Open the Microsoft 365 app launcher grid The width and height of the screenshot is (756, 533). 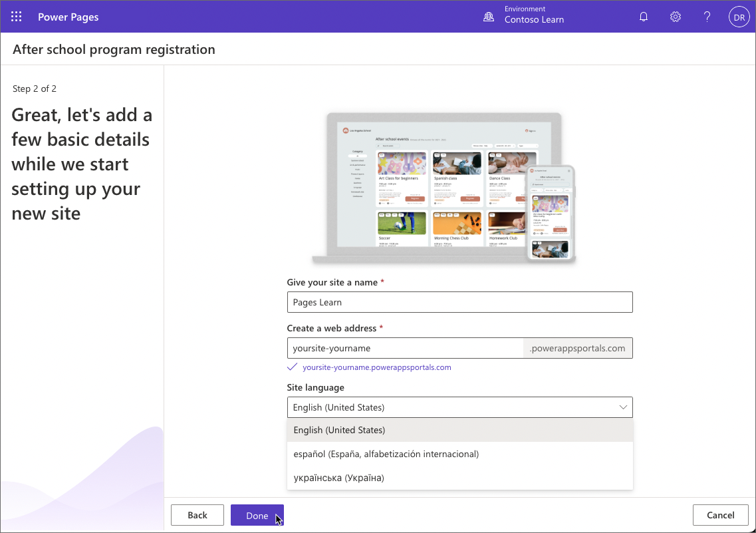coord(16,16)
